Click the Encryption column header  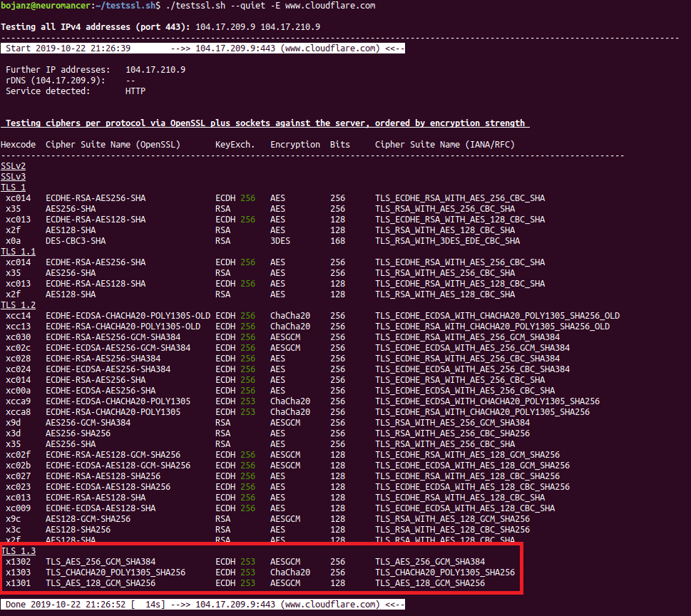click(x=295, y=145)
